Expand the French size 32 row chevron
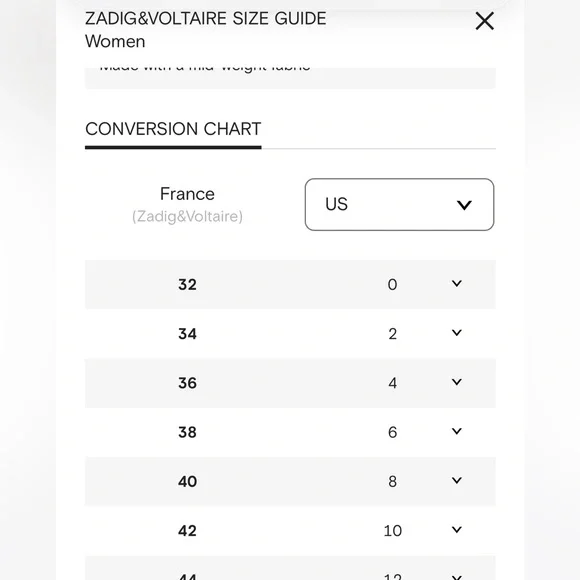Image resolution: width=580 pixels, height=580 pixels. [x=457, y=284]
